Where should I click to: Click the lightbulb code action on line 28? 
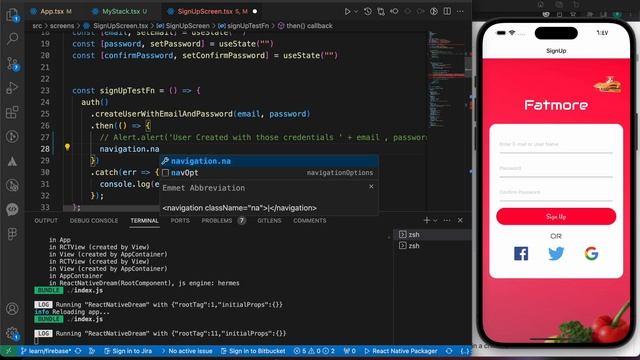[67, 147]
